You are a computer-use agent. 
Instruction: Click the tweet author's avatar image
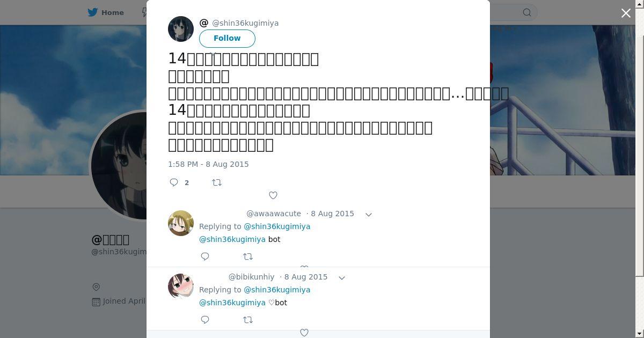point(181,29)
